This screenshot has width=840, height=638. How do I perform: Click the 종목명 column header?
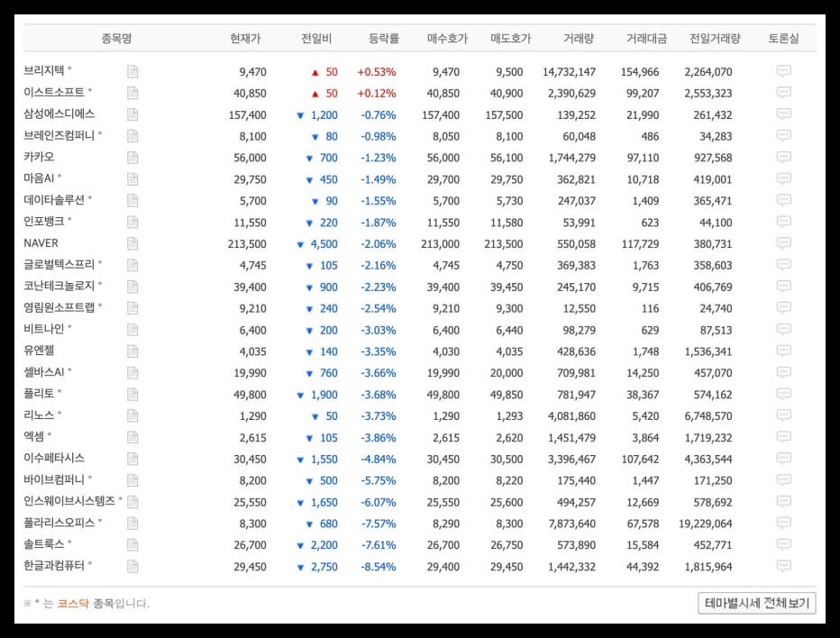click(116, 39)
